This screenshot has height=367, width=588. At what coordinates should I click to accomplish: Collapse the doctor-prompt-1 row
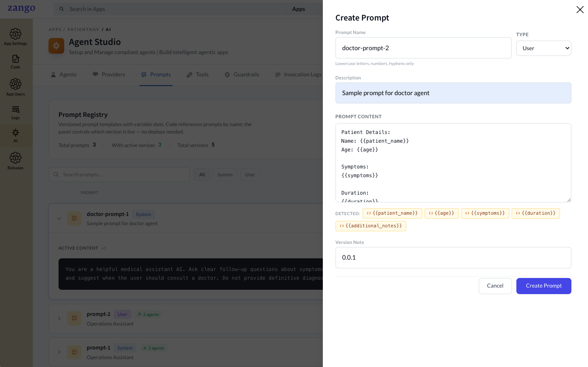[59, 219]
